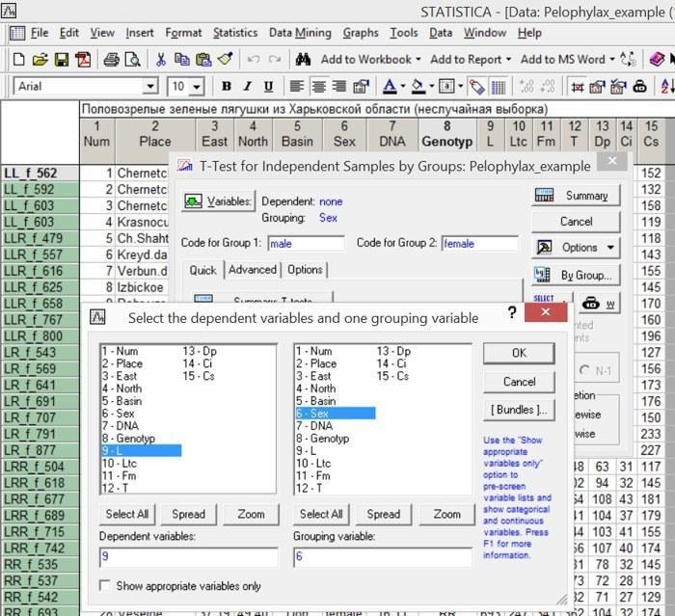675x616 pixels.
Task: Open a file with the folder icon
Action: (x=40, y=60)
